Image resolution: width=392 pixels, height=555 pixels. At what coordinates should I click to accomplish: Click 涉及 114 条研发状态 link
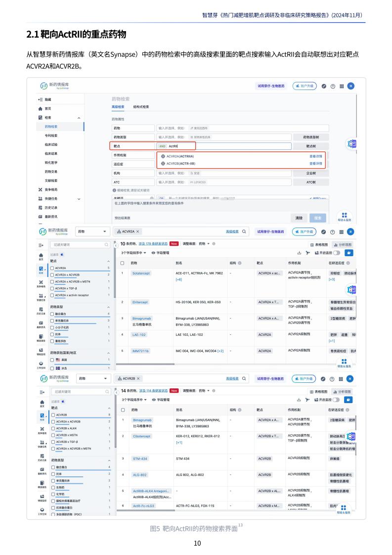coord(154,391)
